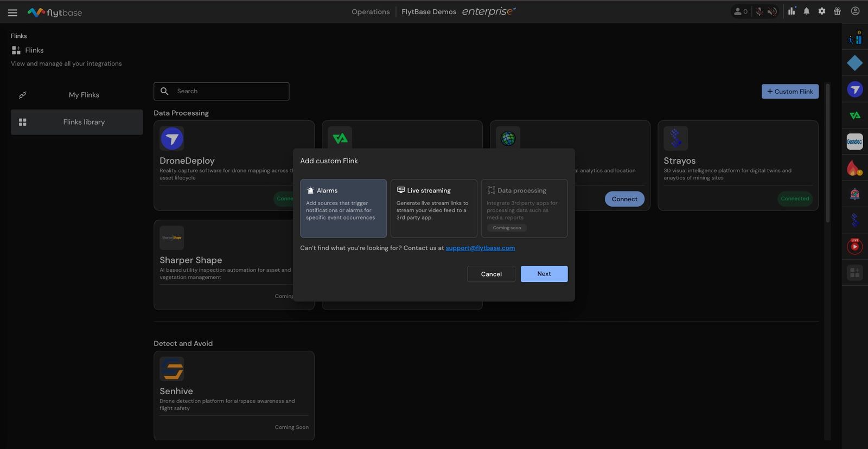This screenshot has height=449, width=868.
Task: Open Genetec in the right sidebar
Action: [x=855, y=142]
